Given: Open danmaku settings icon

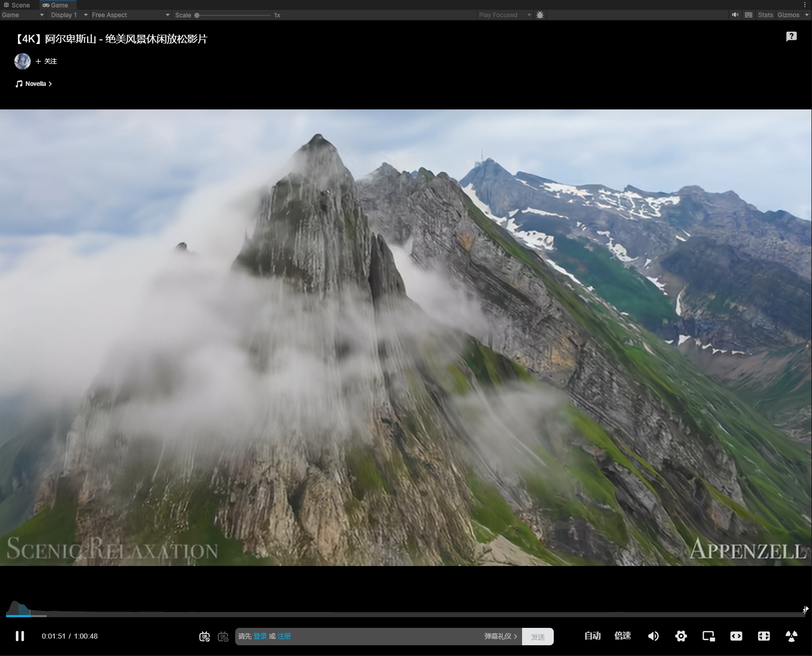Looking at the screenshot, I should (223, 637).
